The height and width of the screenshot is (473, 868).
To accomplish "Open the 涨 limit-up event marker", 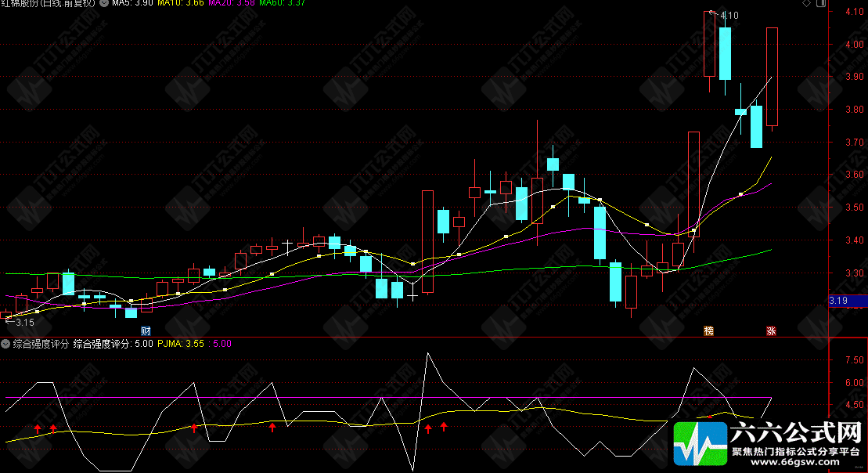I will 771,331.
